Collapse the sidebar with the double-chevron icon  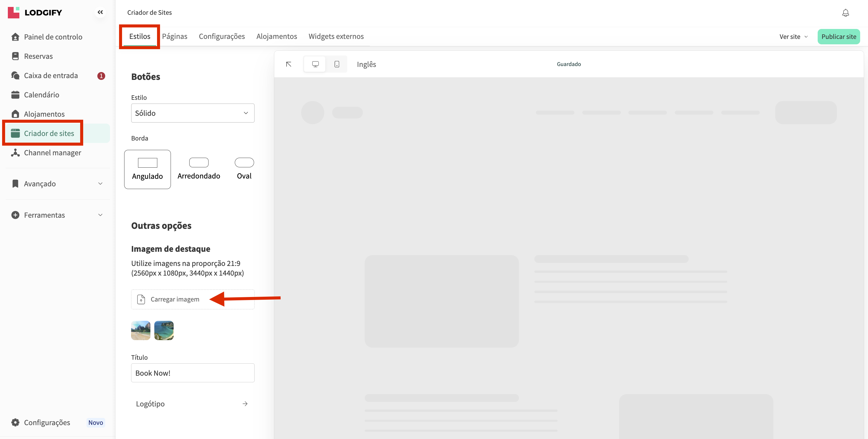(x=100, y=12)
